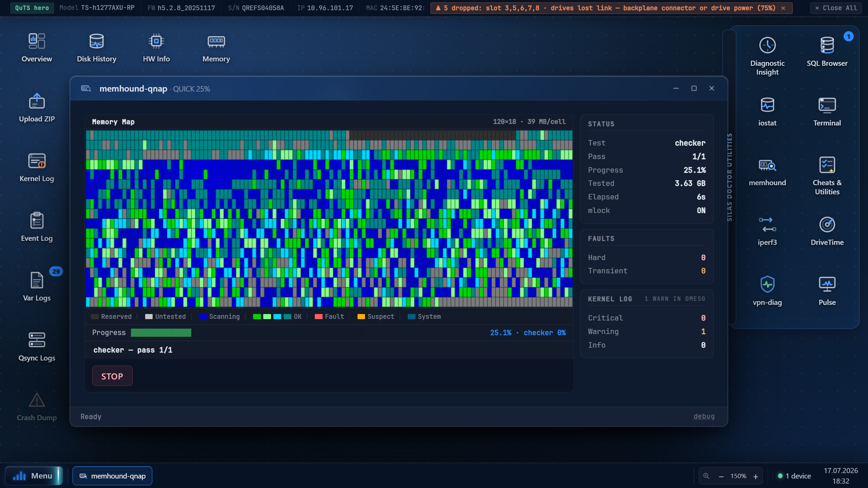868x488 pixels.
Task: Click the Warning count in Kernel Log
Action: [x=703, y=331]
